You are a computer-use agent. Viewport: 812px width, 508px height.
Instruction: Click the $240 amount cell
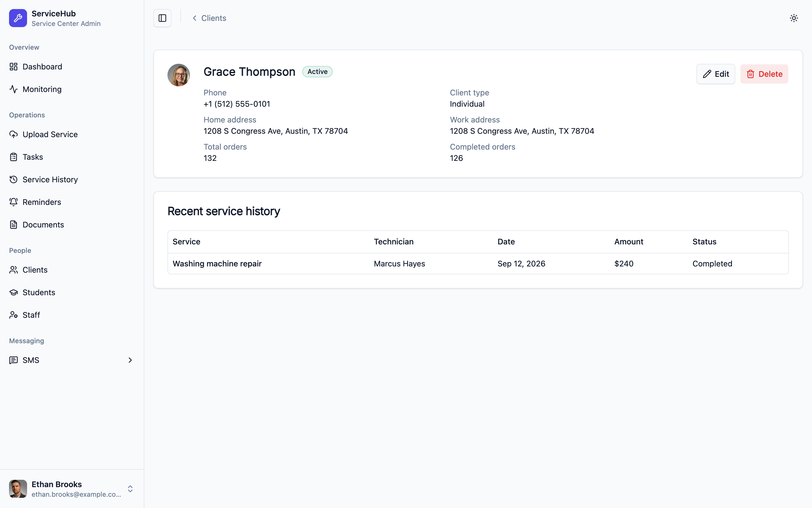[624, 264]
